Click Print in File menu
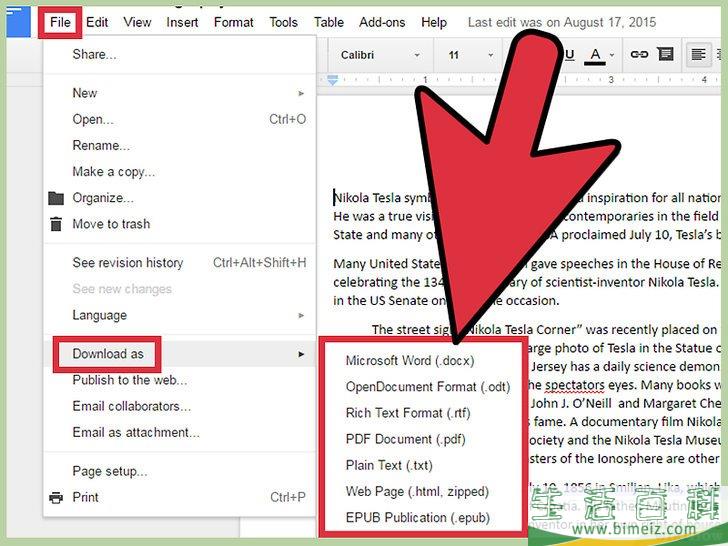This screenshot has height=546, width=728. pos(179,497)
